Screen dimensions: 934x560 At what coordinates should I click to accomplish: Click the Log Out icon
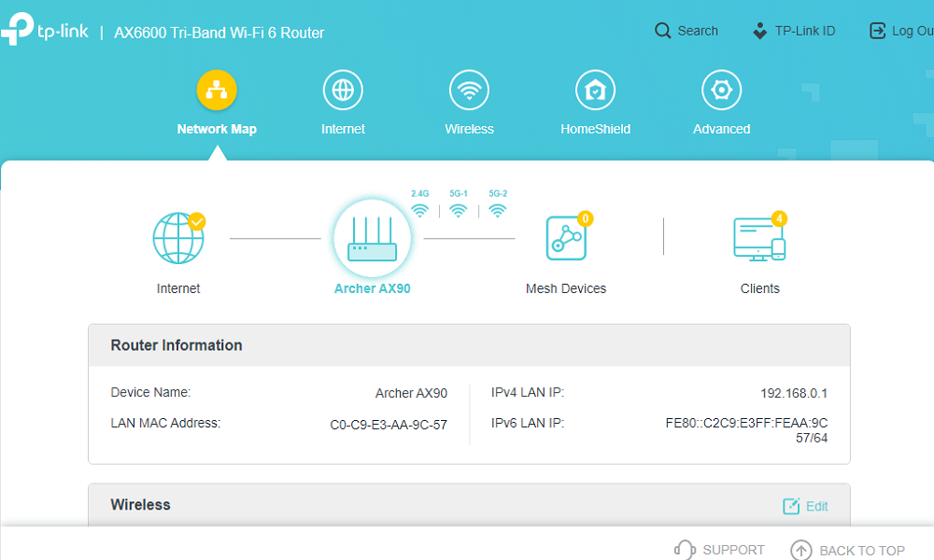click(x=877, y=31)
